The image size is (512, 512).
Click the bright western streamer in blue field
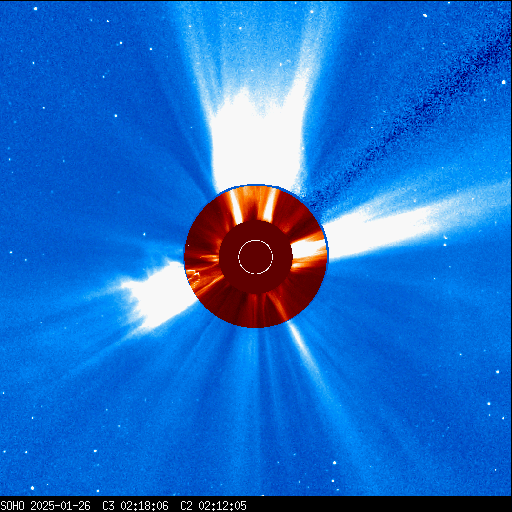(393, 230)
